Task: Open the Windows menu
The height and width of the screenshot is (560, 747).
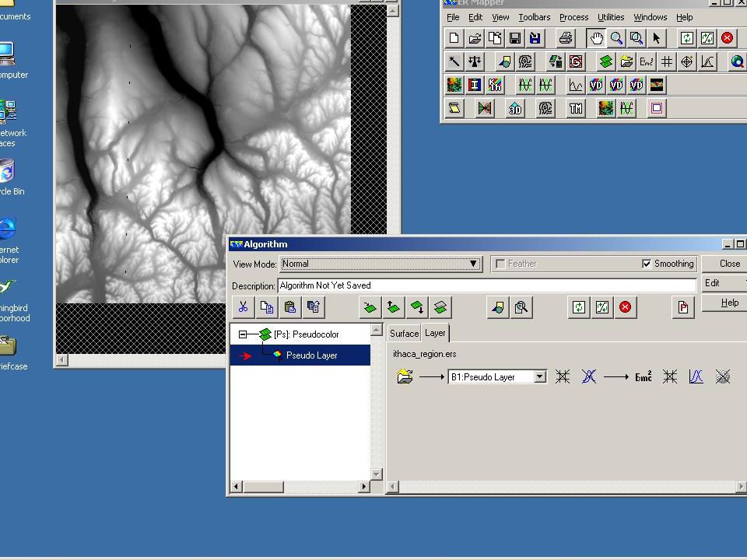Action: pyautogui.click(x=651, y=17)
